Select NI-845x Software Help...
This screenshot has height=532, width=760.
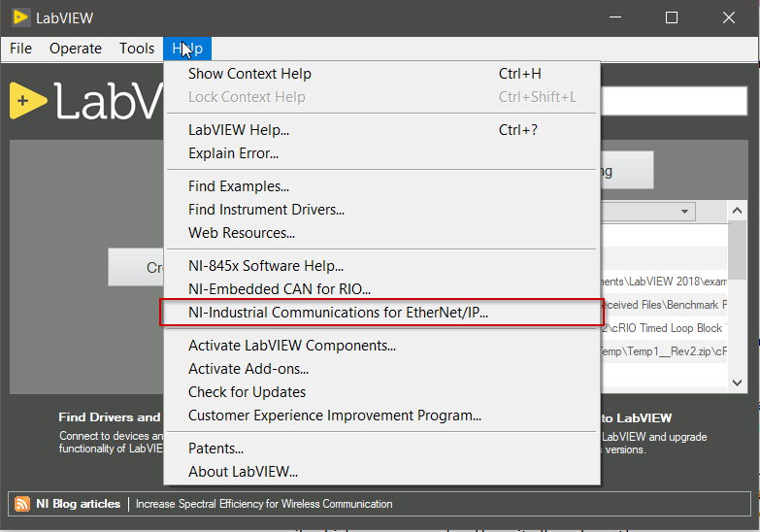point(381,266)
